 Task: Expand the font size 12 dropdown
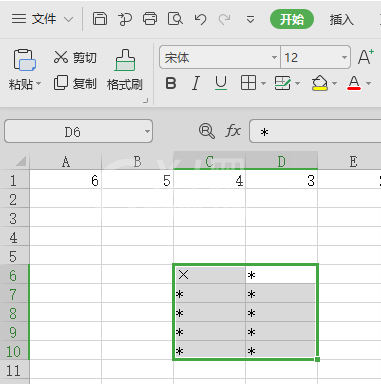click(344, 57)
